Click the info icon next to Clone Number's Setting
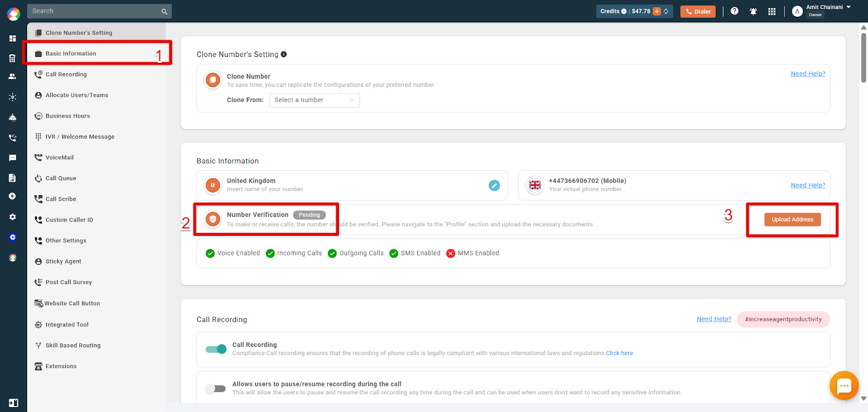The width and height of the screenshot is (868, 412). click(284, 54)
